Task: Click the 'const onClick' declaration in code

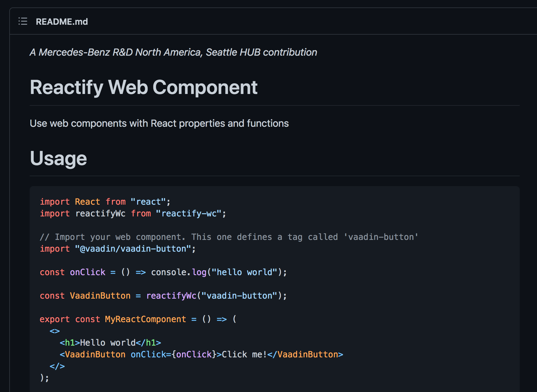Action: pos(73,272)
